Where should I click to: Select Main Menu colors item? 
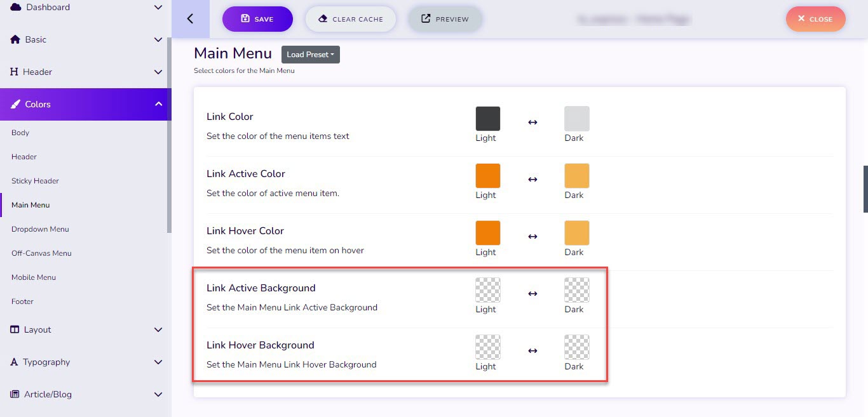(31, 205)
